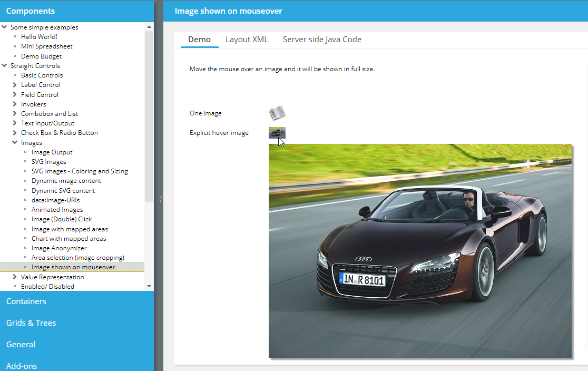The image size is (588, 371).
Task: Collapse the Straight Controls tree node
Action: pyautogui.click(x=4, y=66)
